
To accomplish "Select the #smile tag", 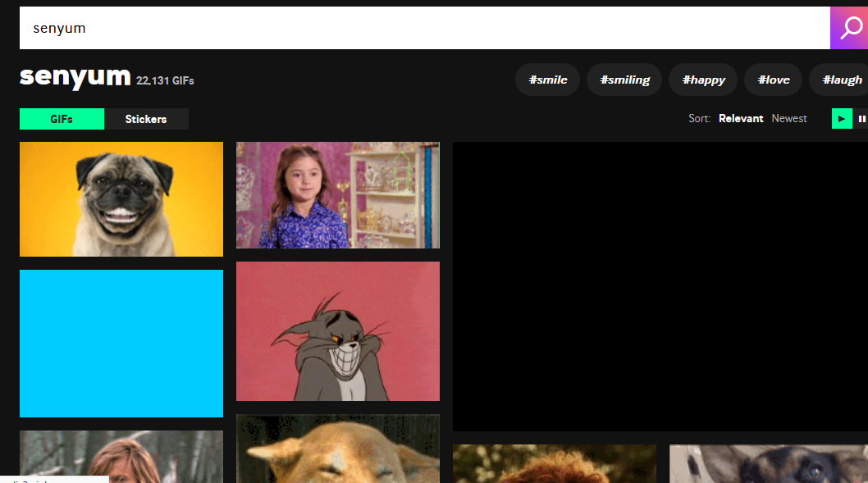I will coord(547,80).
